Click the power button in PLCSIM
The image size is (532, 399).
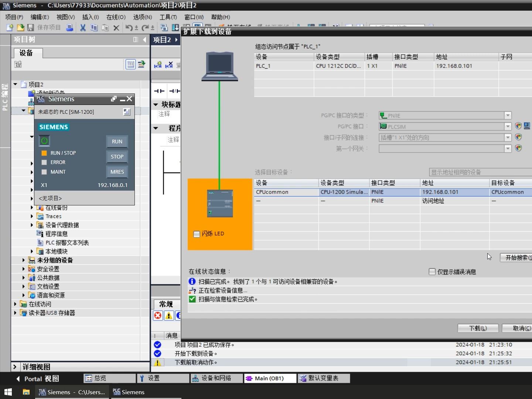[x=44, y=141]
